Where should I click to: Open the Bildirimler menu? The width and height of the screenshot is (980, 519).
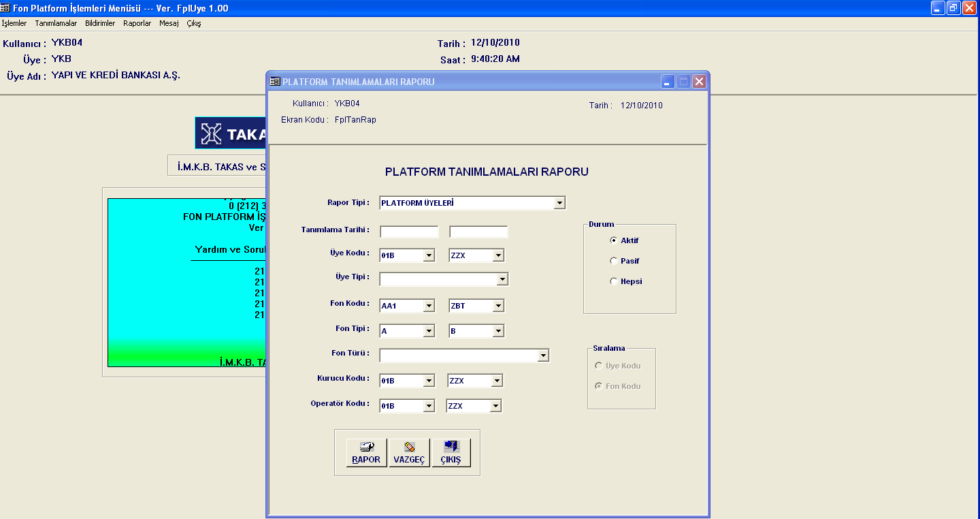click(100, 23)
